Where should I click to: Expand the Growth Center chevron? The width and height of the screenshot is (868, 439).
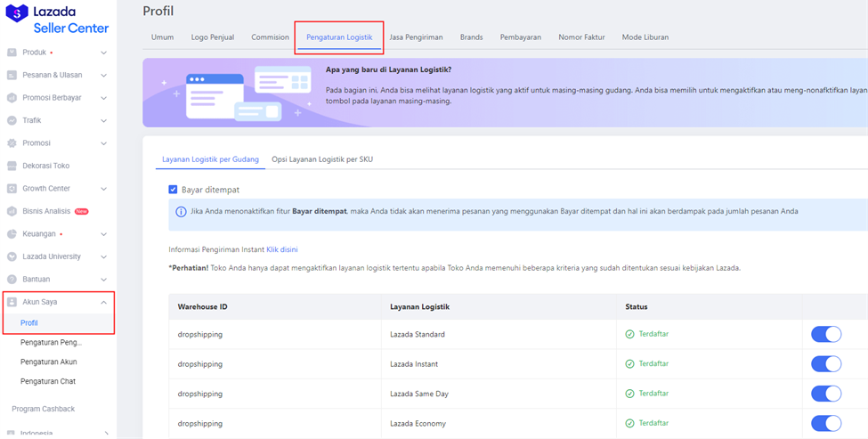pyautogui.click(x=103, y=190)
